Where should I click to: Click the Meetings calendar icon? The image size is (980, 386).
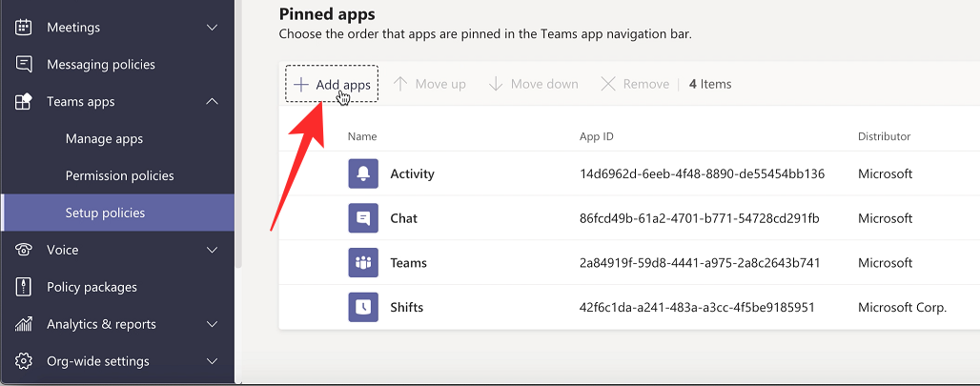pyautogui.click(x=23, y=28)
